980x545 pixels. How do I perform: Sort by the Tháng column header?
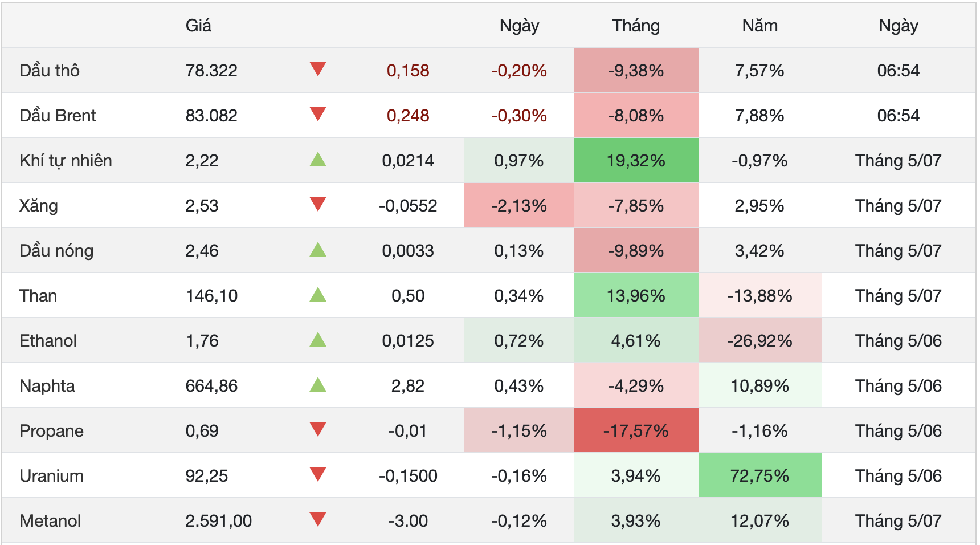[x=636, y=26]
